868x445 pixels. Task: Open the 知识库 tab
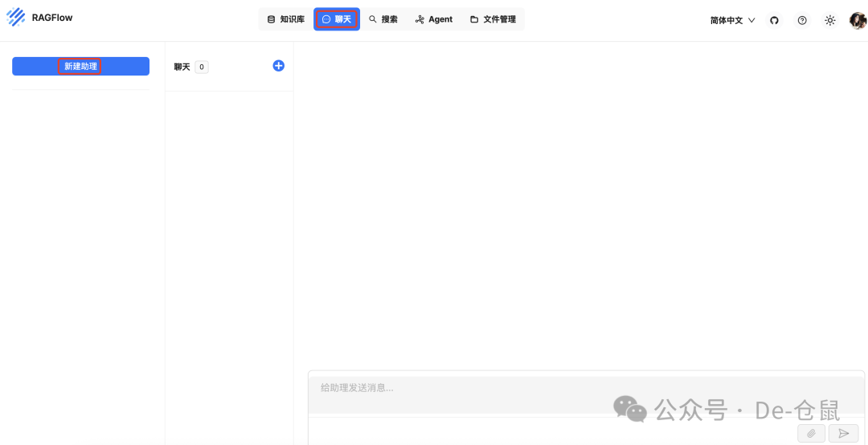click(285, 19)
